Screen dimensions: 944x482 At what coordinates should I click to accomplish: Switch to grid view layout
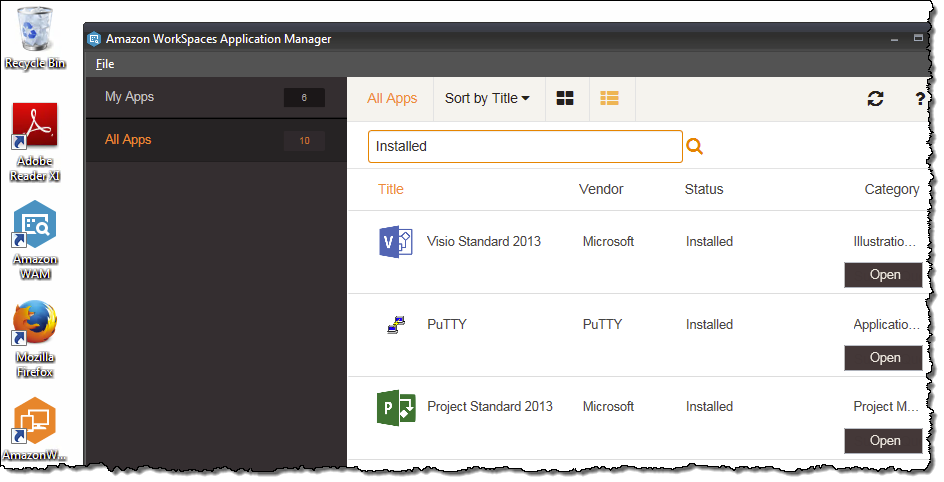[x=565, y=98]
